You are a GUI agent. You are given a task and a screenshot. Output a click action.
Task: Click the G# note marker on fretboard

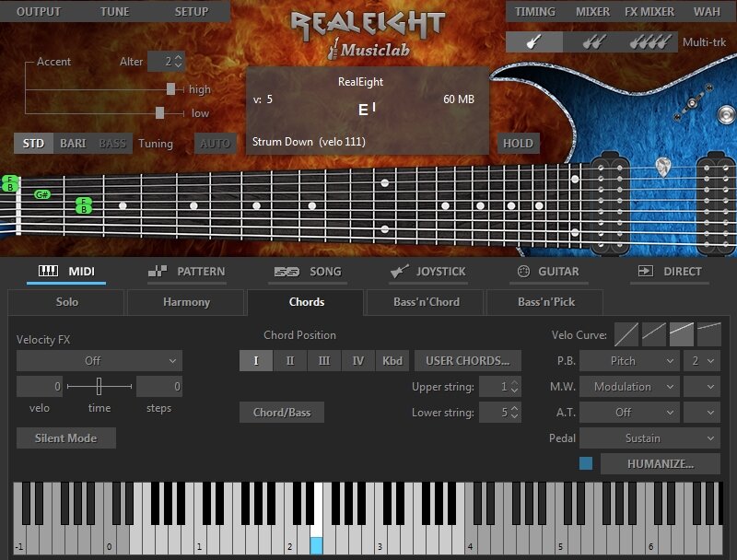point(41,194)
